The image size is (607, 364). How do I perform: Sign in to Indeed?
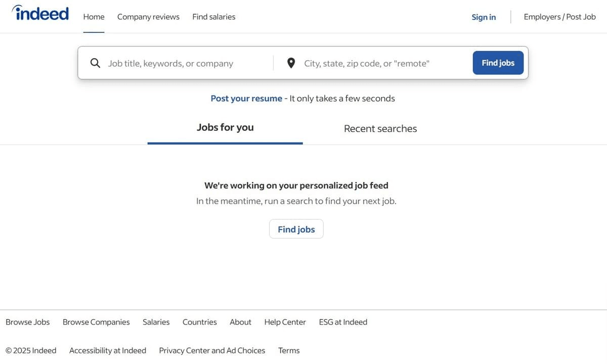[x=484, y=17]
